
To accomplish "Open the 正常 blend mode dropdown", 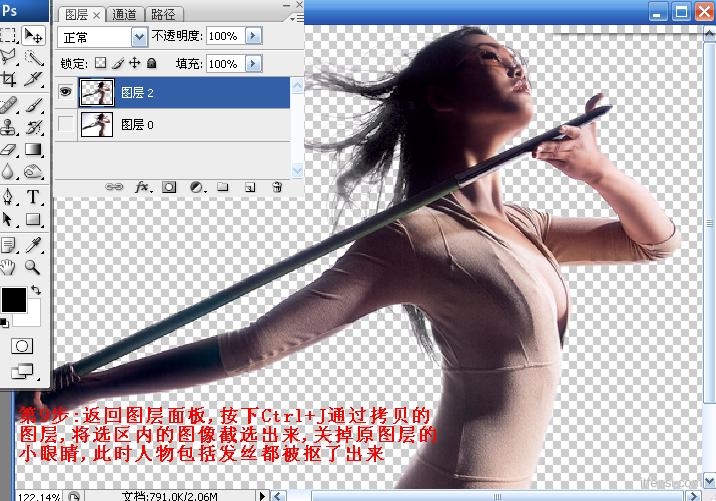I will click(x=139, y=37).
